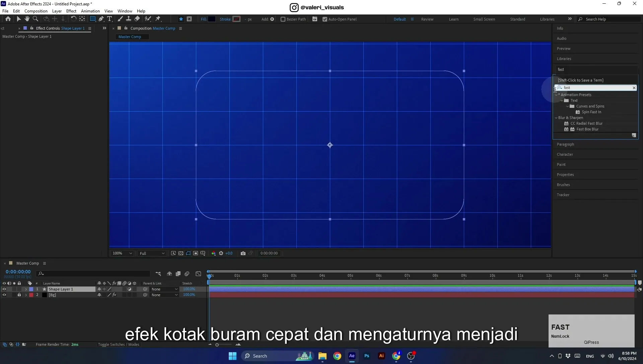643x364 pixels.
Task: Toggle lock on Effect Controls panel
Action: (x=32, y=28)
